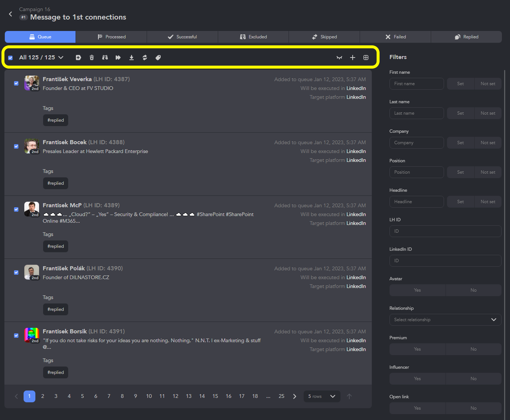This screenshot has width=510, height=420.
Task: Click the tag icon in queue toolbar
Action: coord(158,58)
